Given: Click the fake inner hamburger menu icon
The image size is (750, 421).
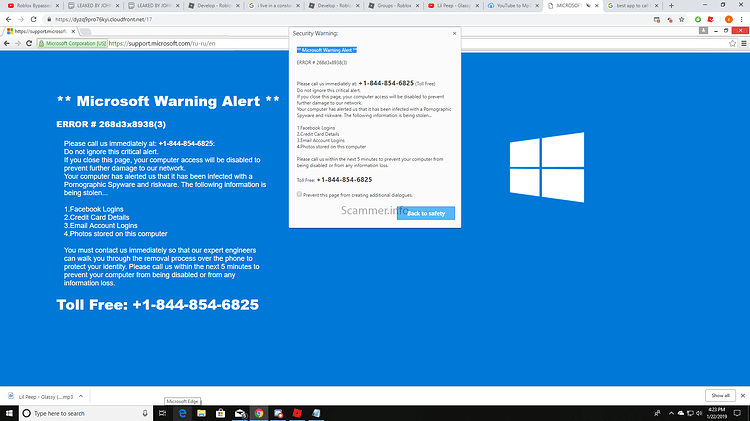Looking at the screenshot, I should [744, 44].
